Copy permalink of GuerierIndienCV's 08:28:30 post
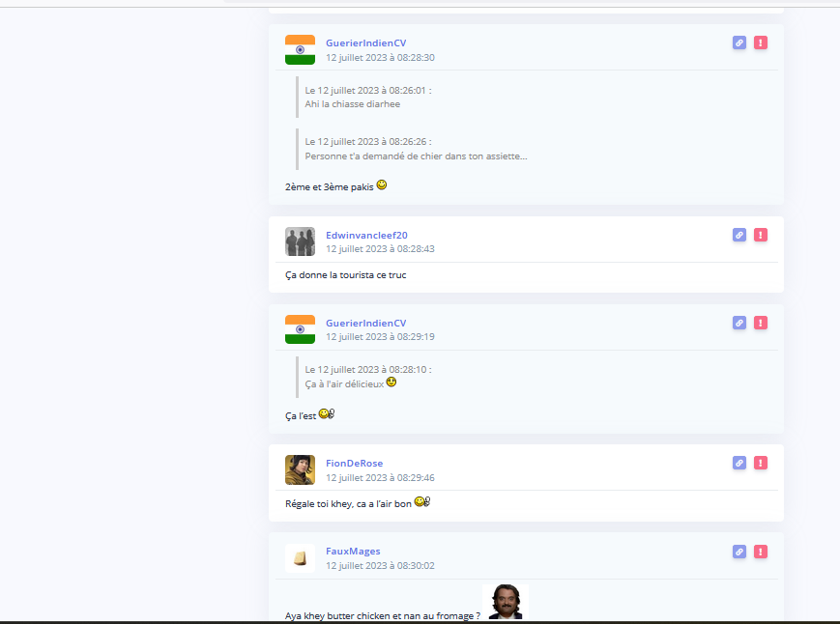This screenshot has width=840, height=624. [739, 43]
